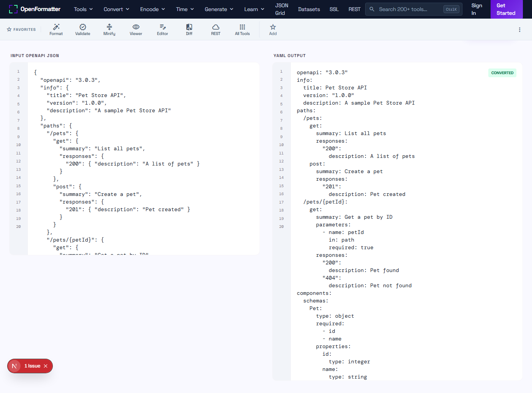Click Sign In link
Viewport: 532px width, 393px height.
[477, 9]
